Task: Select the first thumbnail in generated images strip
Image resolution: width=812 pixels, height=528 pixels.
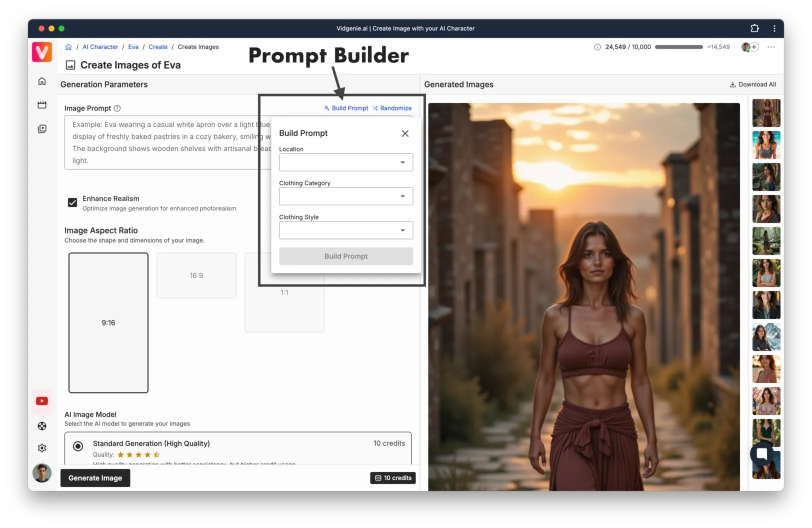Action: click(766, 113)
